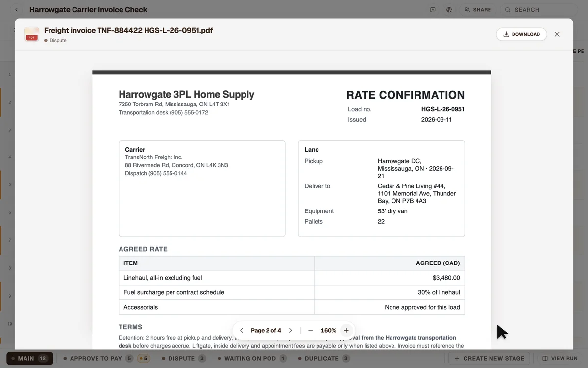Click the Dispatch (905) 555-0144 line
Image resolution: width=588 pixels, height=368 pixels.
pyautogui.click(x=156, y=174)
